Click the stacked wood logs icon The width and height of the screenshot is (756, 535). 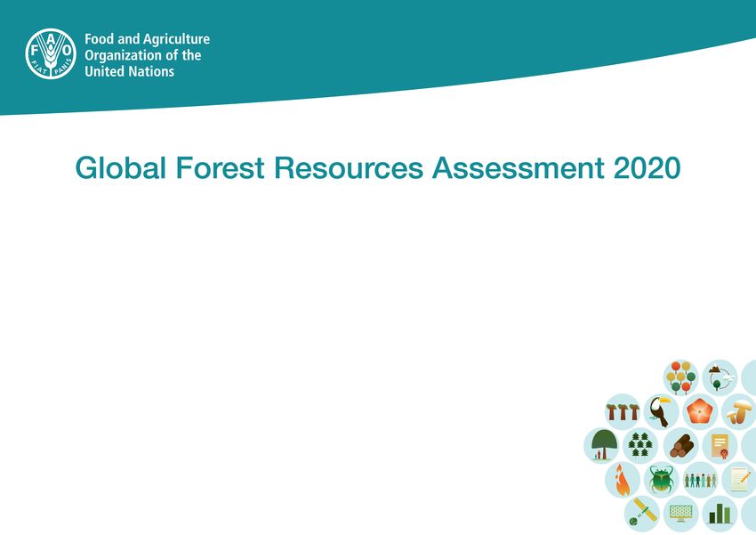680,446
